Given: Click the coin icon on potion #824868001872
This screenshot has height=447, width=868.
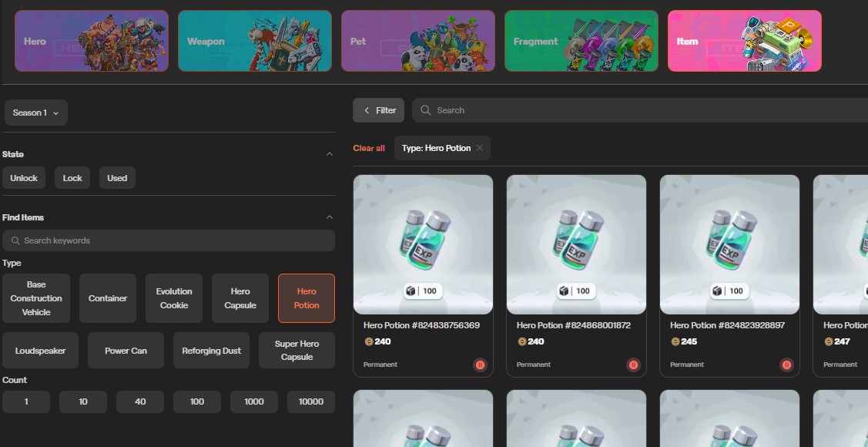Looking at the screenshot, I should (521, 341).
